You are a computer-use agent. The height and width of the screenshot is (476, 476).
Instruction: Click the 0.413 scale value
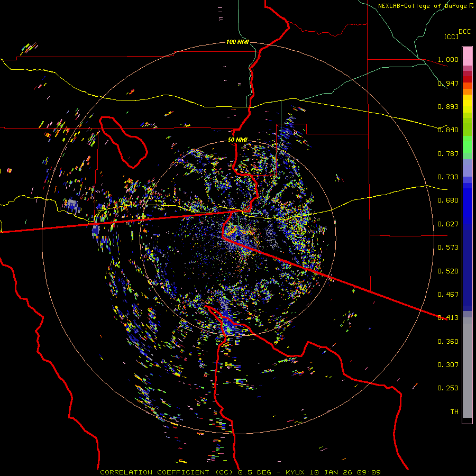448,318
